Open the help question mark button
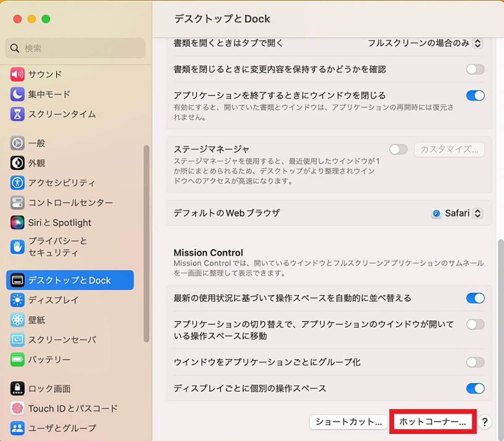504x441 pixels. [x=485, y=422]
